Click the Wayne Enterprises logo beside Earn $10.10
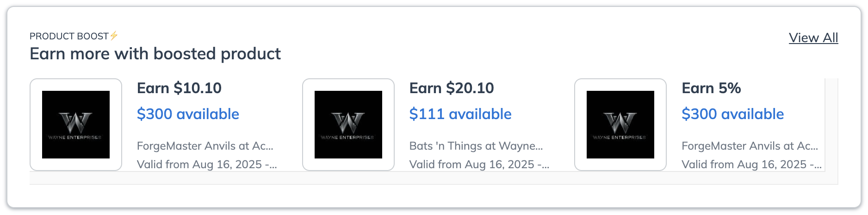 click(76, 125)
